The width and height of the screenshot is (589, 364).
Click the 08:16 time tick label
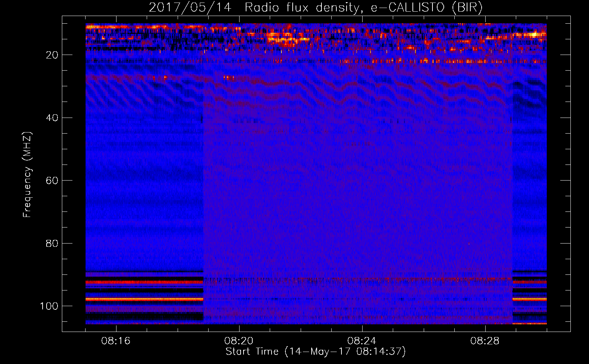pos(116,341)
